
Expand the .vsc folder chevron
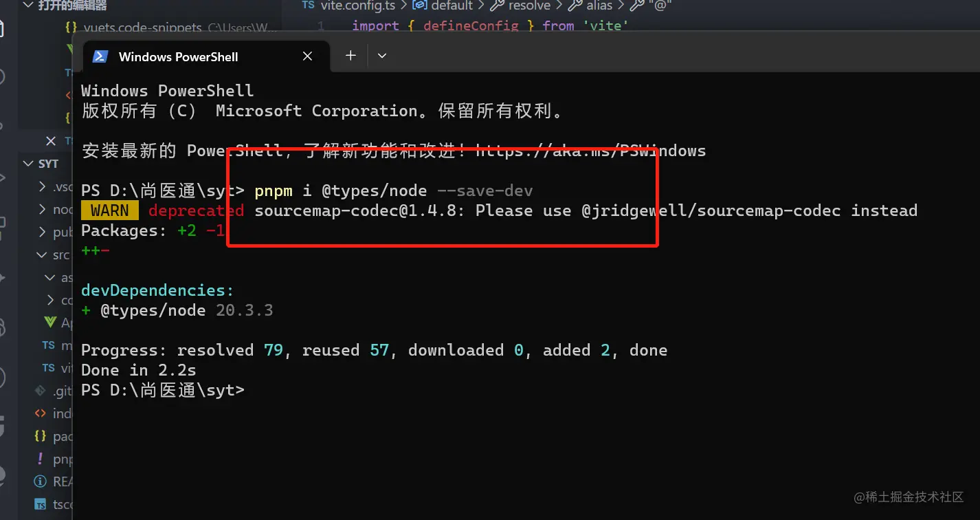click(43, 186)
